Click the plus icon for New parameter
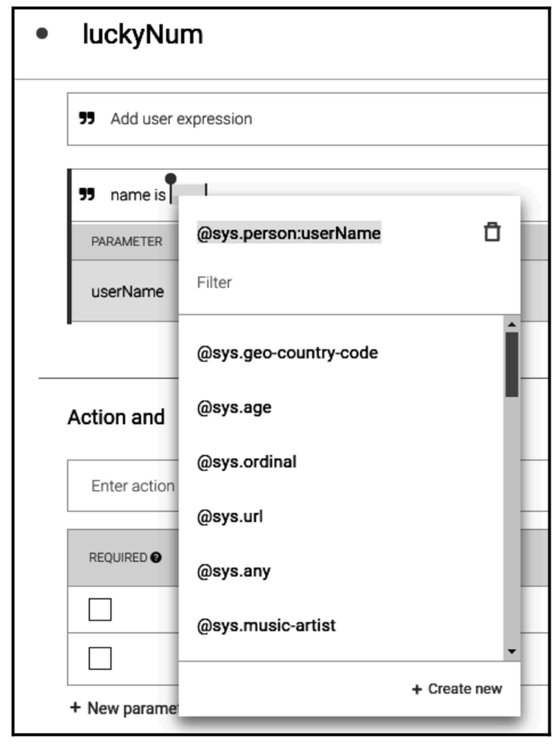Image resolution: width=560 pixels, height=744 pixels. (75, 707)
